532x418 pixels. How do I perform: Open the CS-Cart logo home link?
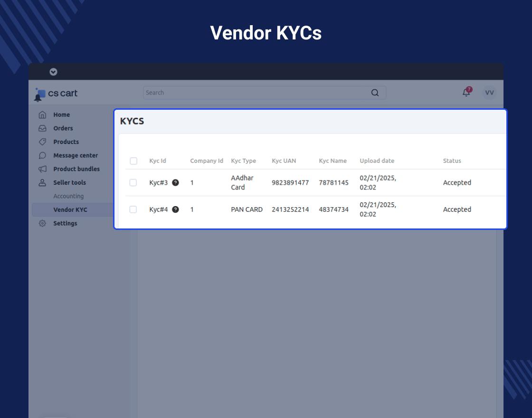[57, 94]
